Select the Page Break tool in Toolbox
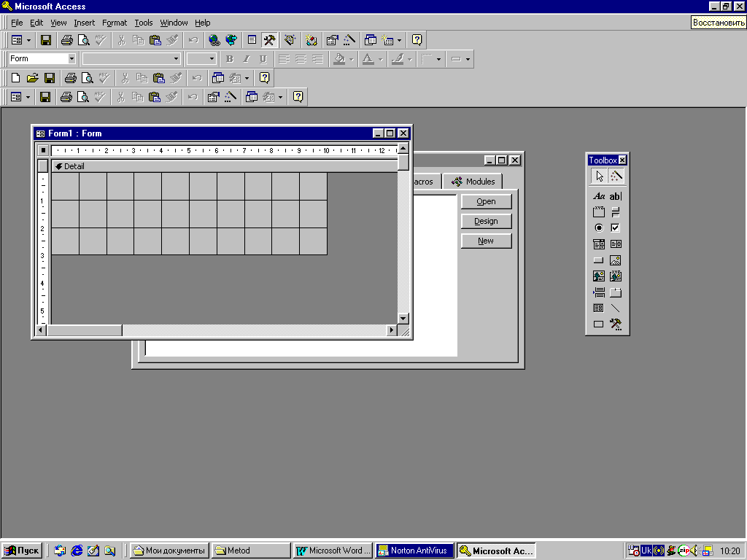Image resolution: width=747 pixels, height=560 pixels. tap(599, 292)
